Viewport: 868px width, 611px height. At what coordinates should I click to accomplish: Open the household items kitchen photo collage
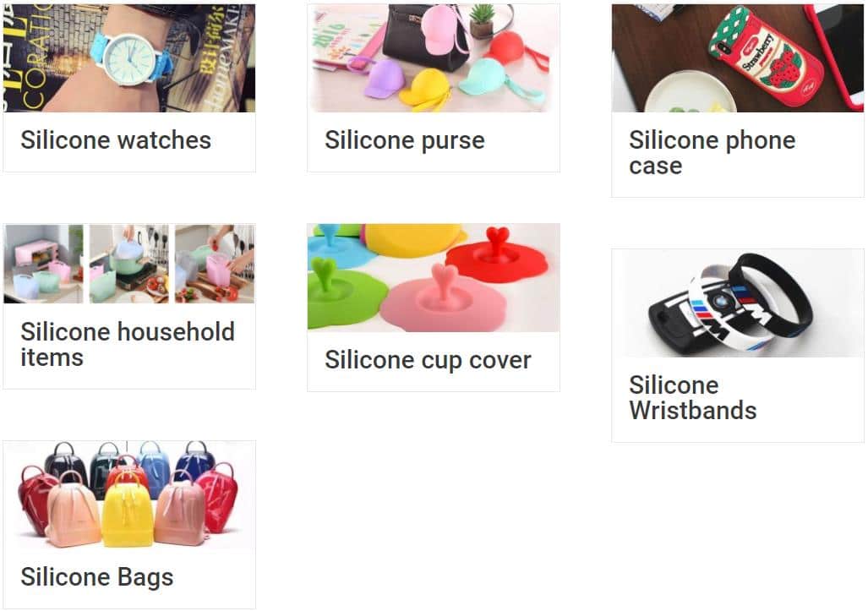tap(129, 264)
